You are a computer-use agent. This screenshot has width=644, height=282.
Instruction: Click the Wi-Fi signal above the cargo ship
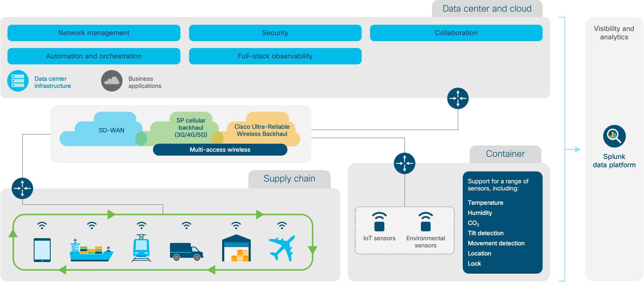click(92, 225)
